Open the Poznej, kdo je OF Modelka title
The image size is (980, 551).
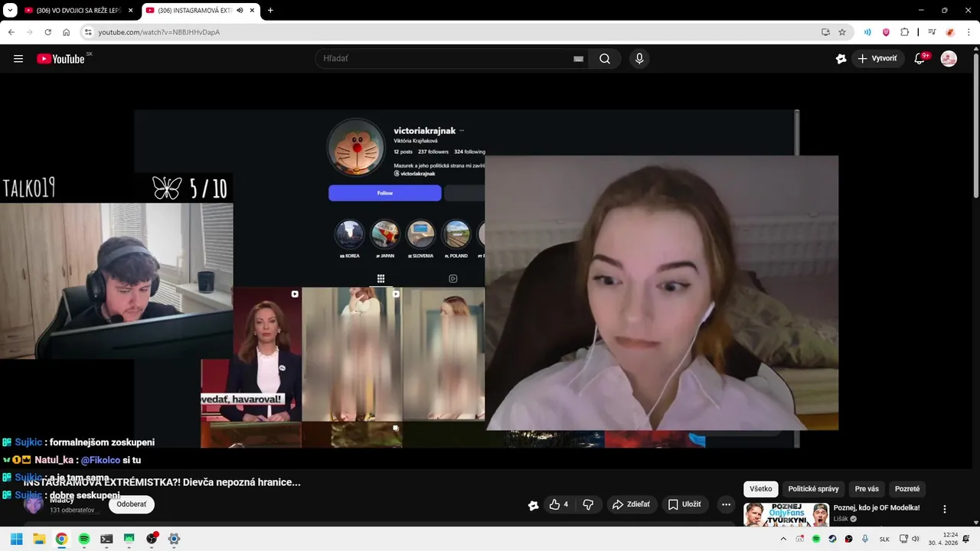877,508
